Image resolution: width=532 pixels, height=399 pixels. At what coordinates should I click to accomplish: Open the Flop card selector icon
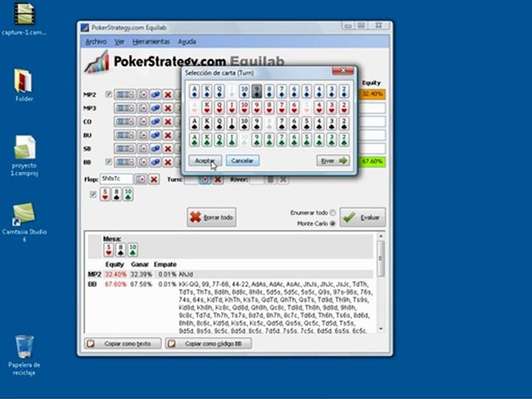coord(140,179)
